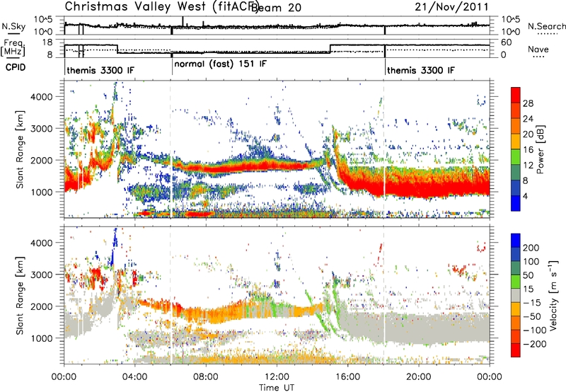566x392 pixels.
Task: Click the date '21/Nov/2011'
Action: click(x=451, y=6)
